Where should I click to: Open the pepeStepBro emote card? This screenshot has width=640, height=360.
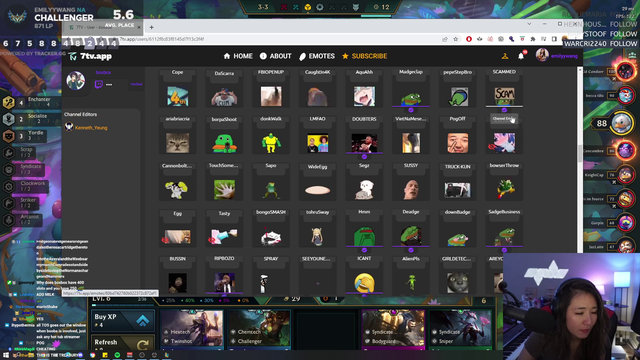(x=458, y=89)
